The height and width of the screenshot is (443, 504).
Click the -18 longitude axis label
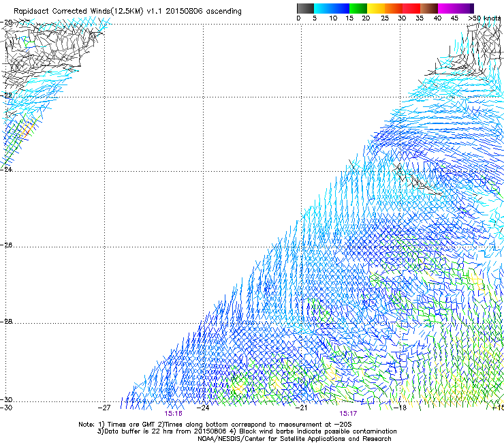[400, 408]
